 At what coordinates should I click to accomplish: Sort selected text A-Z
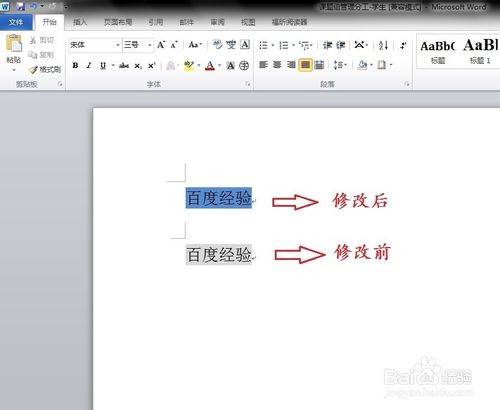[383, 45]
